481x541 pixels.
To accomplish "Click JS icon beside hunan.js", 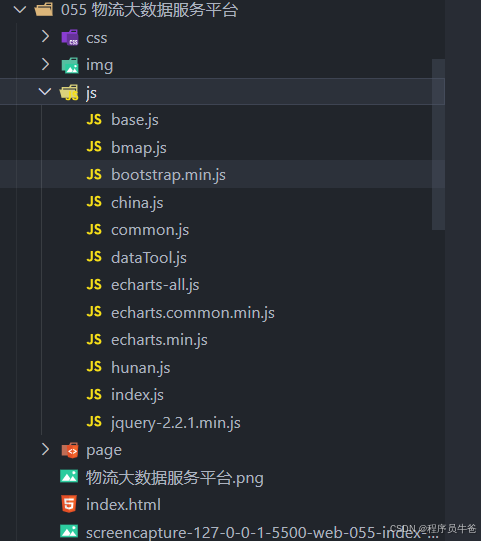I will (94, 367).
